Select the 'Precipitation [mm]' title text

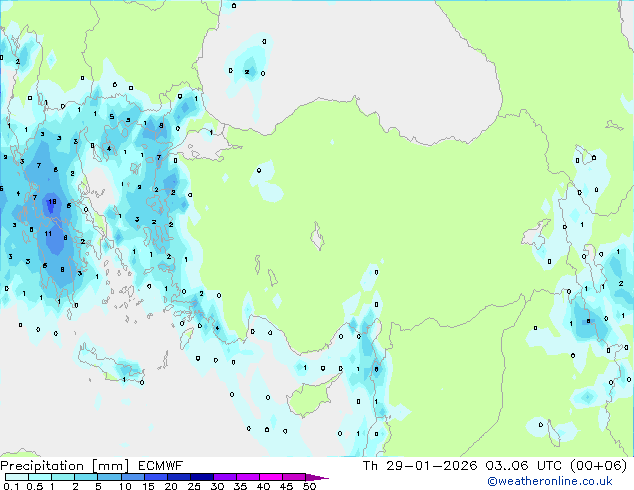(65, 466)
